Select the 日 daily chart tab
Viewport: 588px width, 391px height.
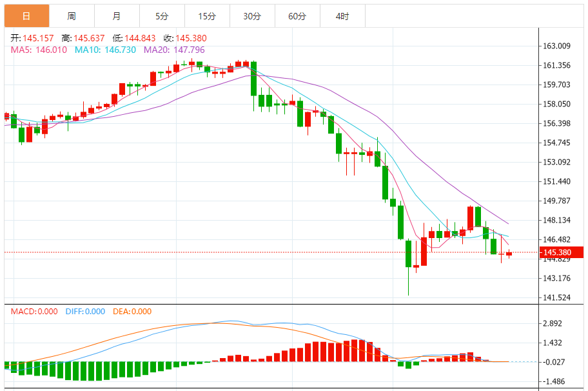26,16
